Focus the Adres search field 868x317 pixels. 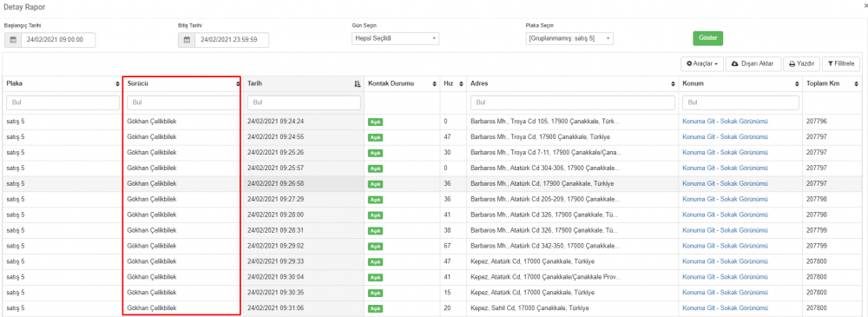[573, 102]
